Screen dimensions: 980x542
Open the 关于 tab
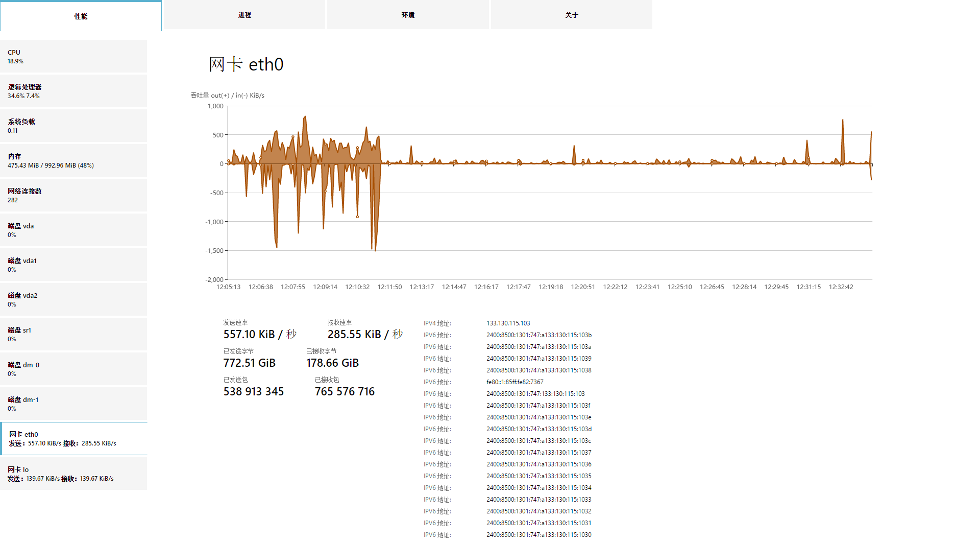coord(572,15)
